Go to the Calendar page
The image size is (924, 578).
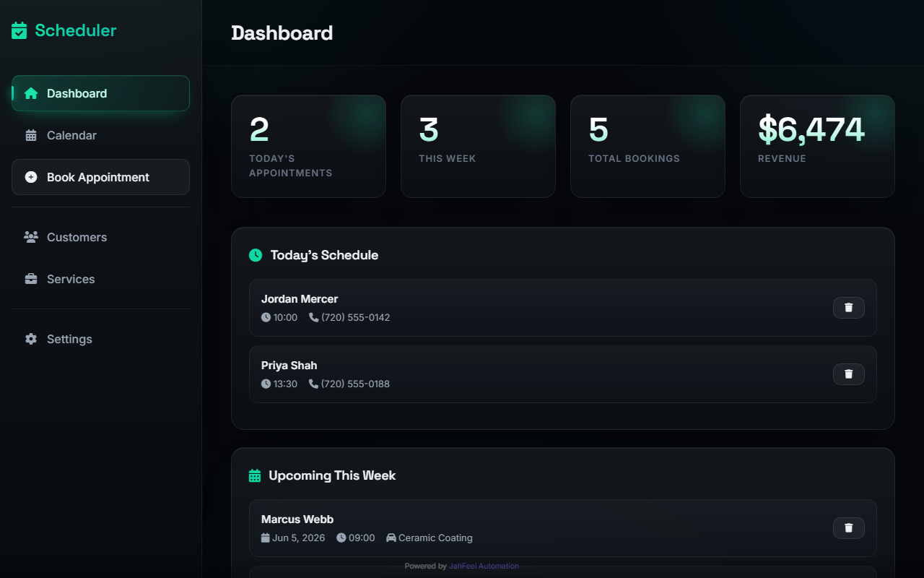click(100, 135)
